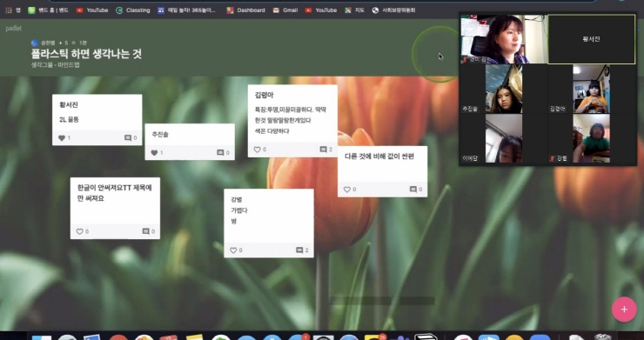Click the author name 솜한별
The image size is (644, 340).
pyautogui.click(x=48, y=43)
